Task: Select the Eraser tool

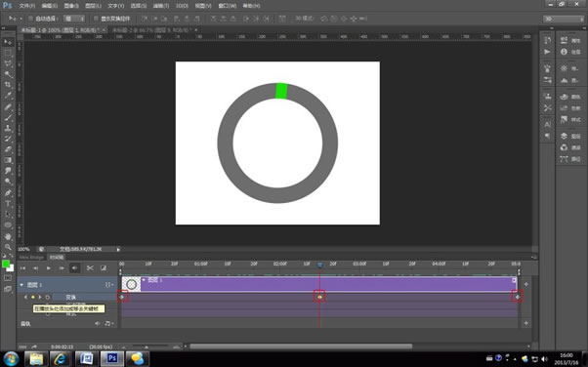Action: [x=8, y=149]
